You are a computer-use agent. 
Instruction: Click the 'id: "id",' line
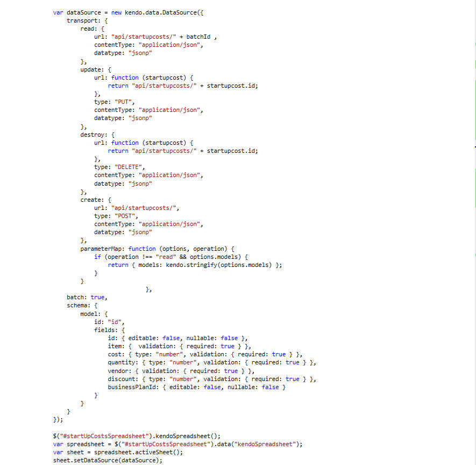pyautogui.click(x=109, y=322)
